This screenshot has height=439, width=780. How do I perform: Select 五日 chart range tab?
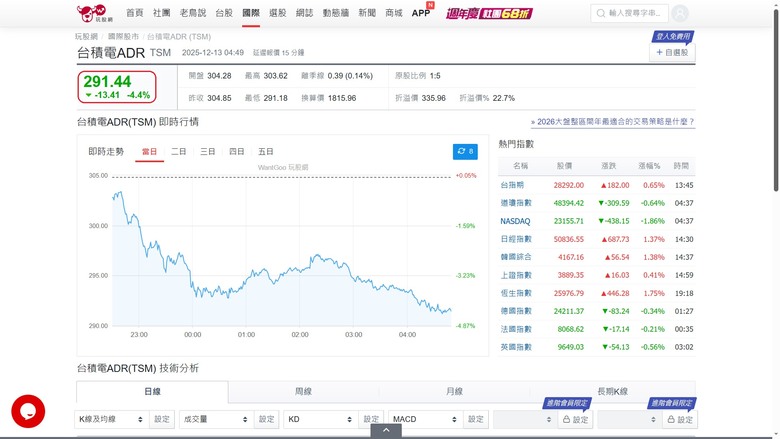pyautogui.click(x=266, y=152)
